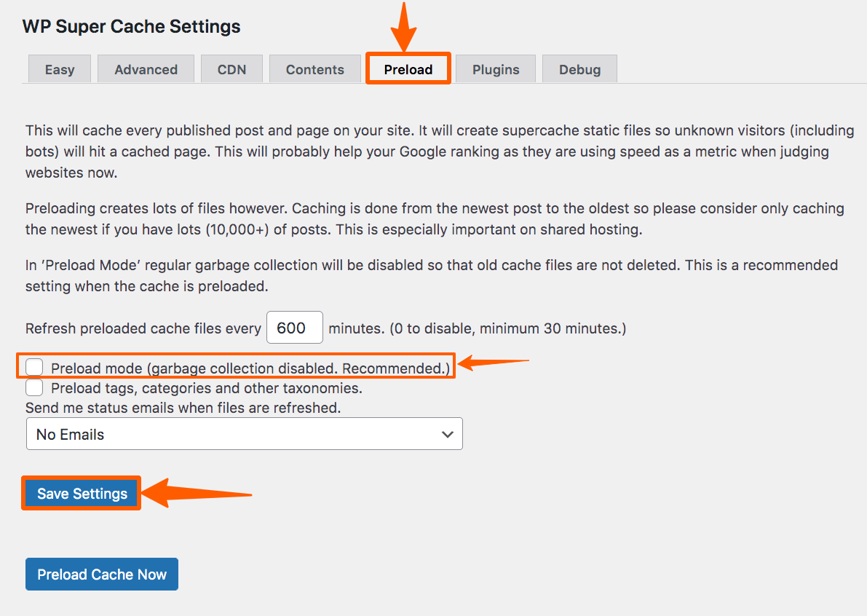Click the highlighted Preload tab
Image resolution: width=867 pixels, height=616 pixels.
pyautogui.click(x=408, y=68)
